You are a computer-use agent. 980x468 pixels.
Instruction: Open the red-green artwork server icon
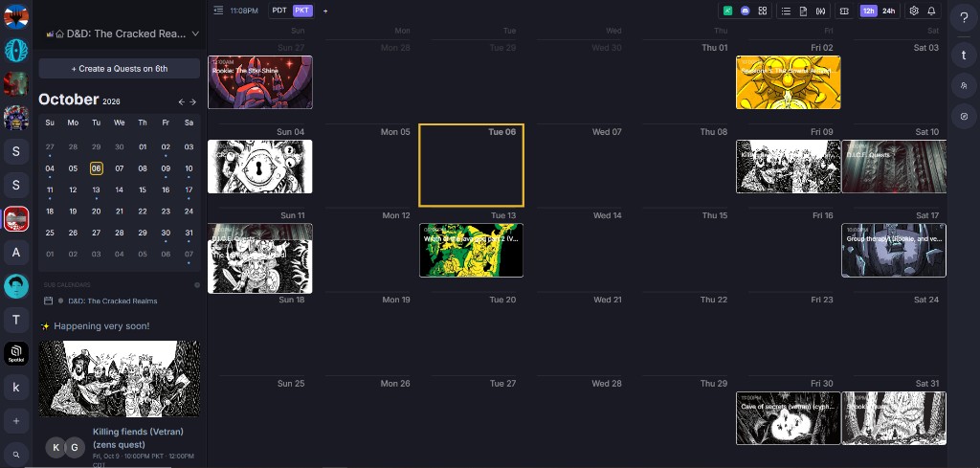[x=16, y=83]
